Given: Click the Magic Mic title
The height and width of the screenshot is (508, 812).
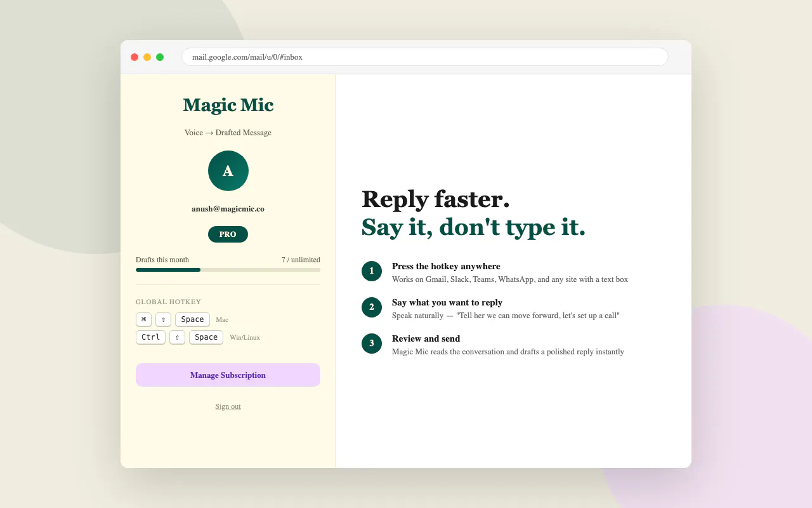Looking at the screenshot, I should pyautogui.click(x=228, y=105).
